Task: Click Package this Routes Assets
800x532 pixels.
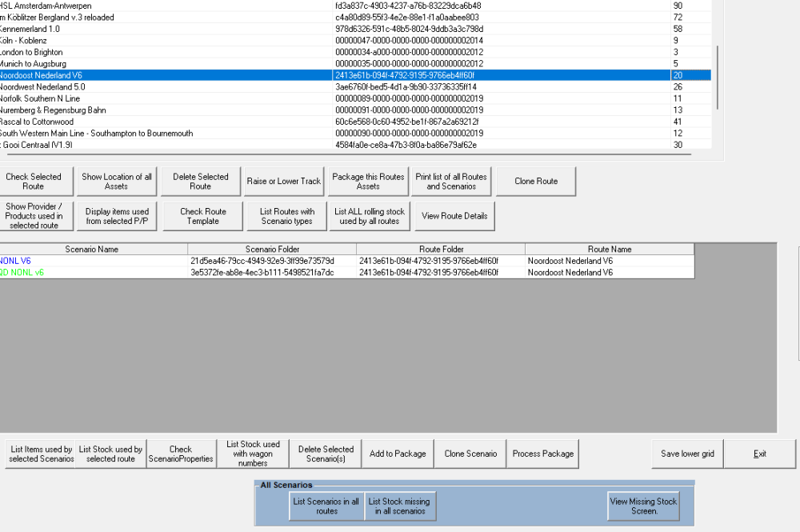Action: 368,182
